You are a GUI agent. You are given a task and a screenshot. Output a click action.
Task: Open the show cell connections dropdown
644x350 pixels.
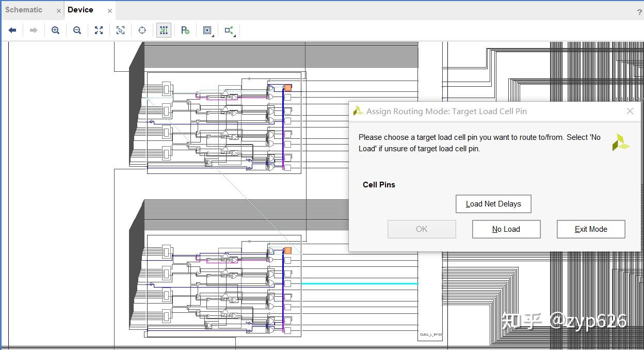(x=230, y=30)
